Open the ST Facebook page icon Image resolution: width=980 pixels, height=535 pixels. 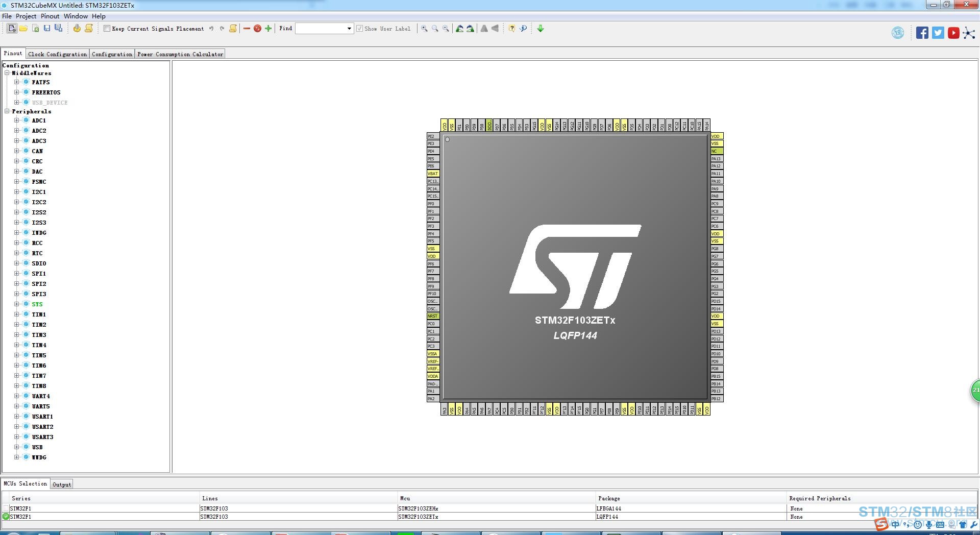[922, 33]
